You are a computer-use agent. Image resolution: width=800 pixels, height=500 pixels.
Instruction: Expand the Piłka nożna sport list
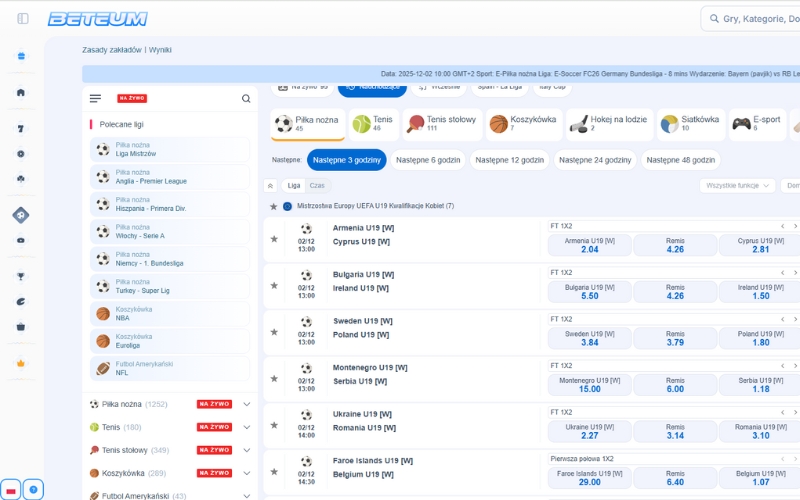click(x=246, y=404)
